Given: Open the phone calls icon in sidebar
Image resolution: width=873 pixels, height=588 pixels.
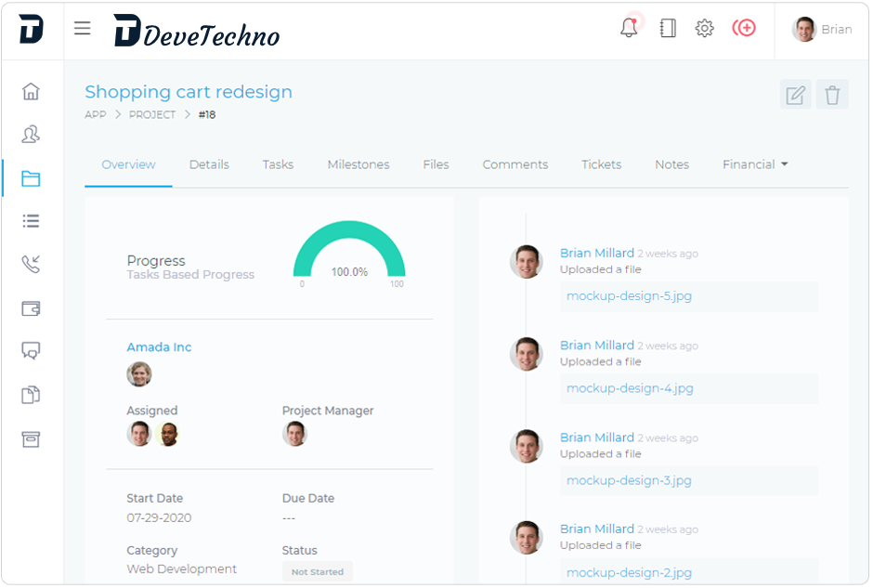Looking at the screenshot, I should pos(32,264).
